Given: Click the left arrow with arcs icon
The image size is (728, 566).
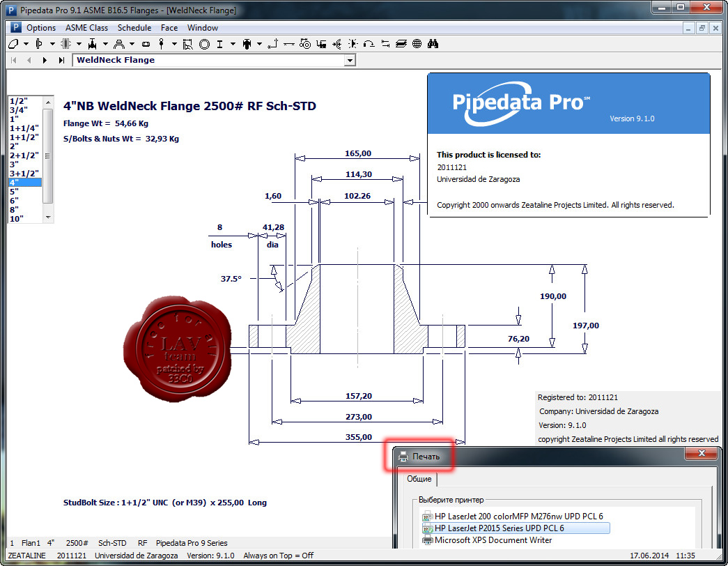Looking at the screenshot, I should click(x=337, y=44).
